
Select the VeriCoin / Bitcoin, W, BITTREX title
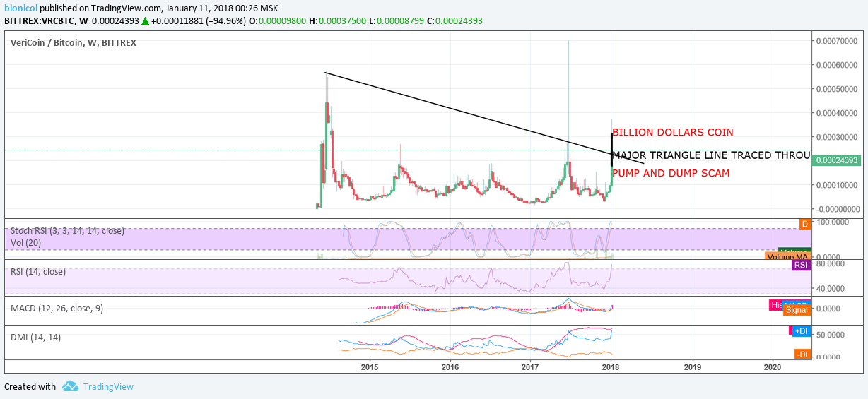point(74,42)
